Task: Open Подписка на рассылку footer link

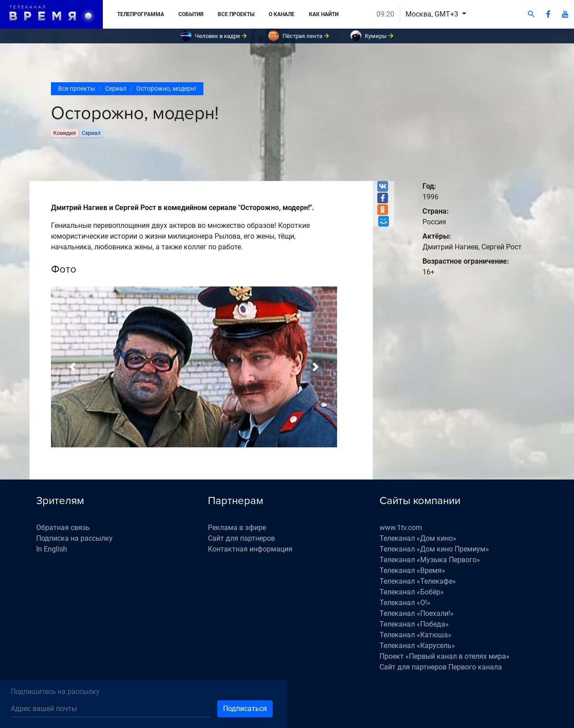Action: coord(74,539)
